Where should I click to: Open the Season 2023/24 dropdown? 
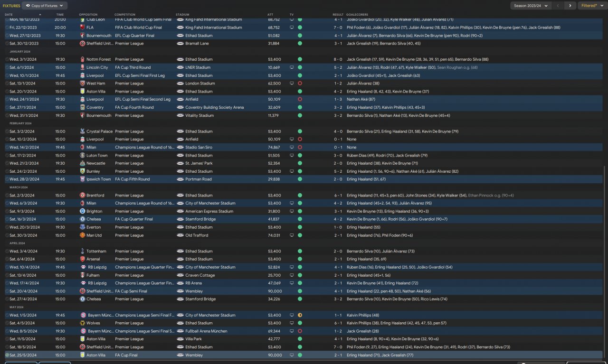(x=531, y=6)
